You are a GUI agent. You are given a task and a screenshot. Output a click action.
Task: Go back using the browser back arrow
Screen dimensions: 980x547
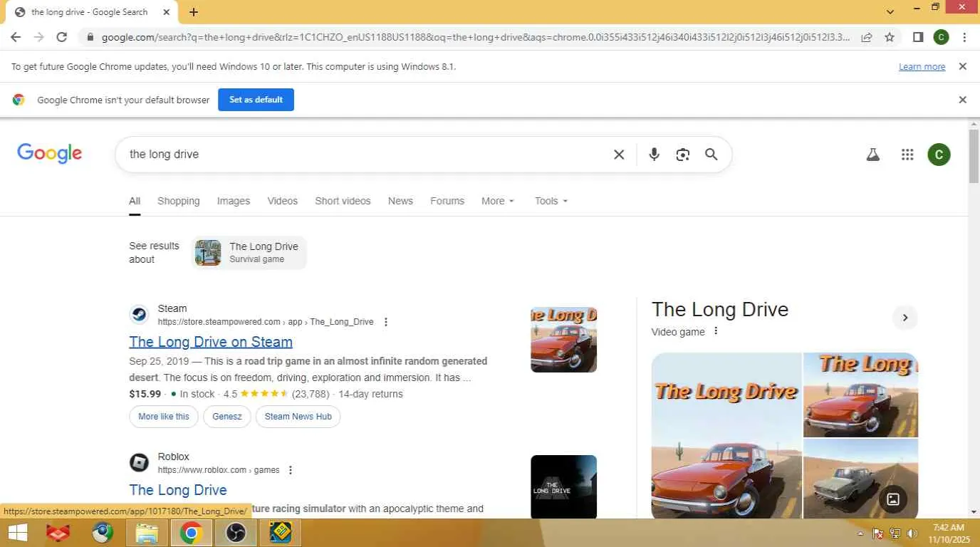[16, 37]
